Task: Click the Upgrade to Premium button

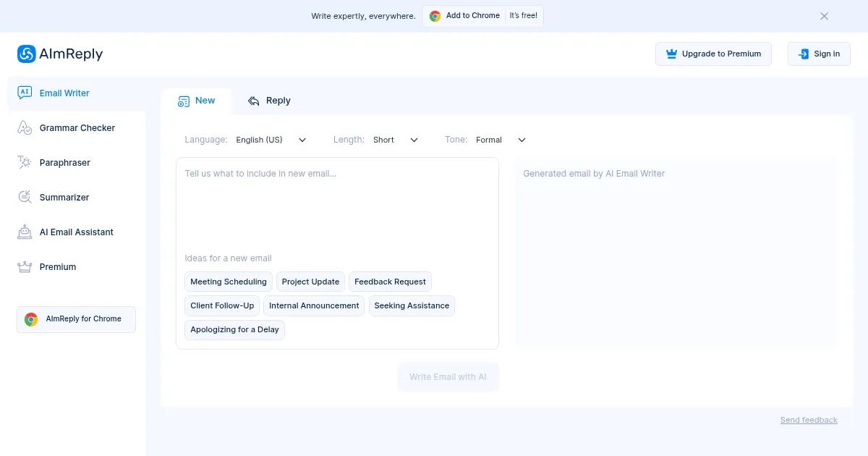Action: point(713,54)
